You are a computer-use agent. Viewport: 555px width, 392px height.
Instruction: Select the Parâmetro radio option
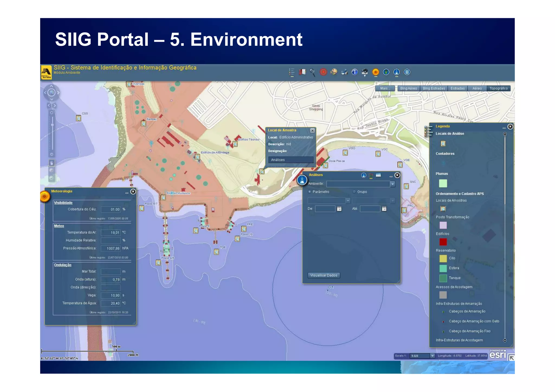[x=309, y=192]
